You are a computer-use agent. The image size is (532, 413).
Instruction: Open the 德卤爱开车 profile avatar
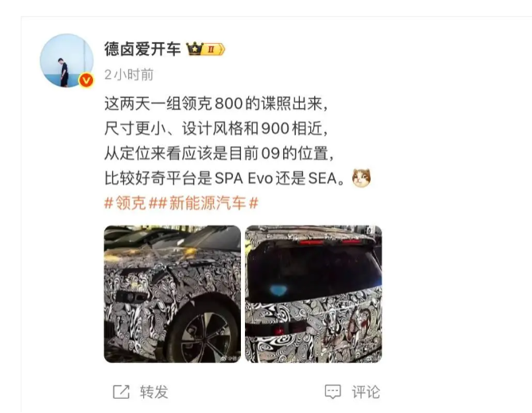tap(67, 60)
